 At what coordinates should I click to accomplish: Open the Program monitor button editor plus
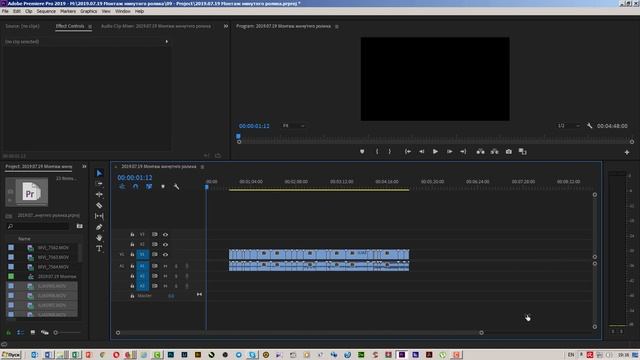tap(627, 152)
